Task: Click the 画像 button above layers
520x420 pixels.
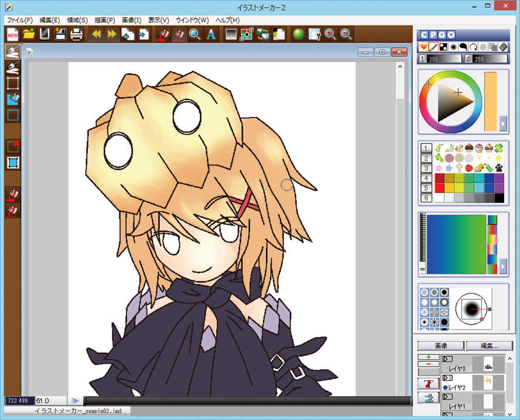Action: pyautogui.click(x=441, y=346)
